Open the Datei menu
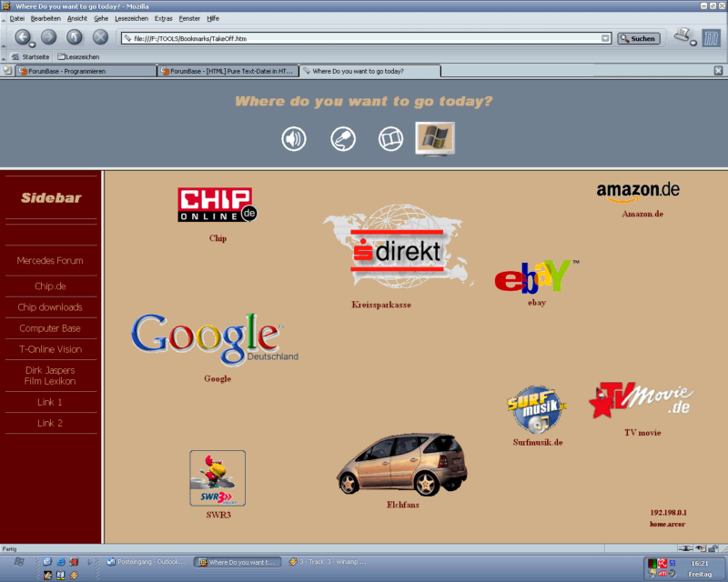 click(16, 18)
